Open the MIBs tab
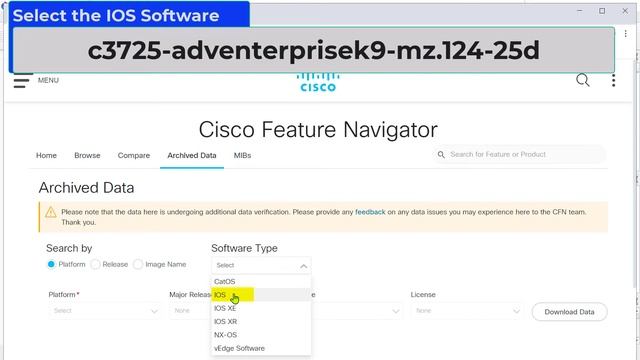This screenshot has width=640, height=360. pos(242,156)
